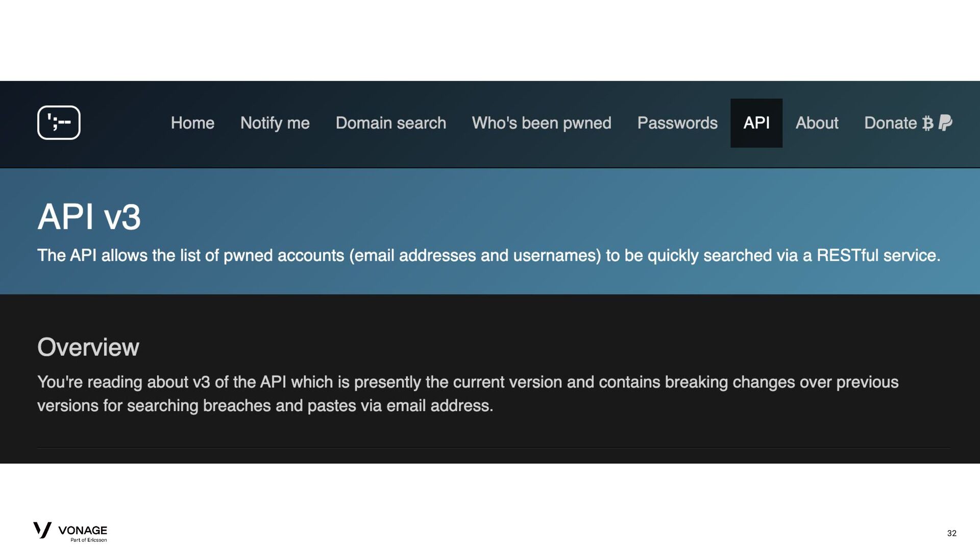Click the v3 overview paragraph text
Viewport: 980px width, 551px height.
(x=468, y=393)
